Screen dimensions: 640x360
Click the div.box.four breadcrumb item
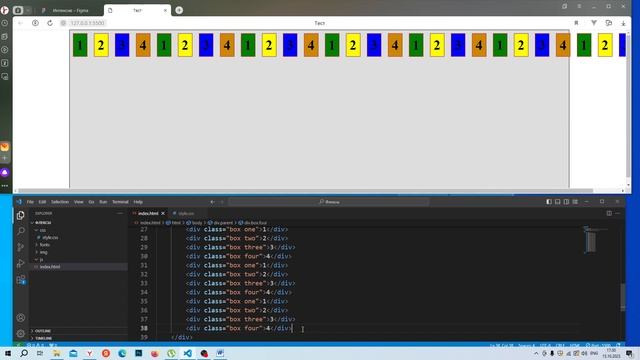253,223
